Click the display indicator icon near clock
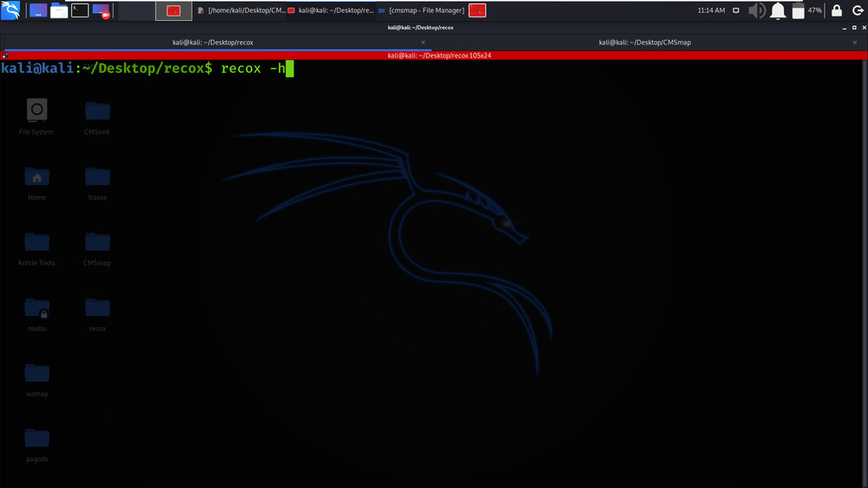The height and width of the screenshot is (488, 868). point(736,10)
